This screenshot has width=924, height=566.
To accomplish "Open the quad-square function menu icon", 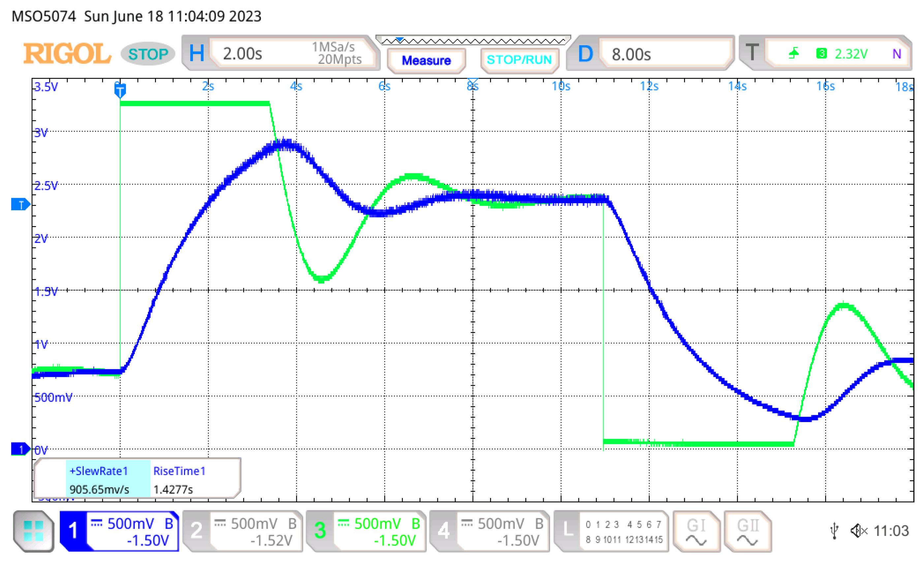I will pos(33,531).
